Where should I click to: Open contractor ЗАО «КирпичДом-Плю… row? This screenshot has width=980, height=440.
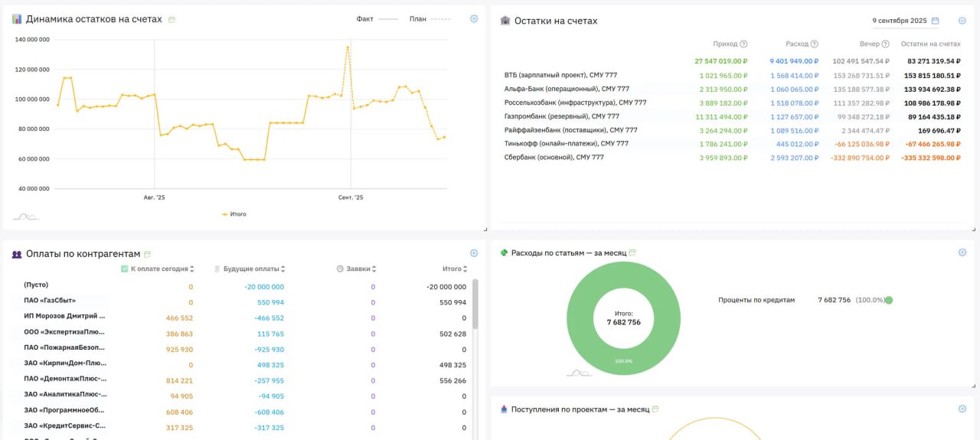pyautogui.click(x=241, y=364)
